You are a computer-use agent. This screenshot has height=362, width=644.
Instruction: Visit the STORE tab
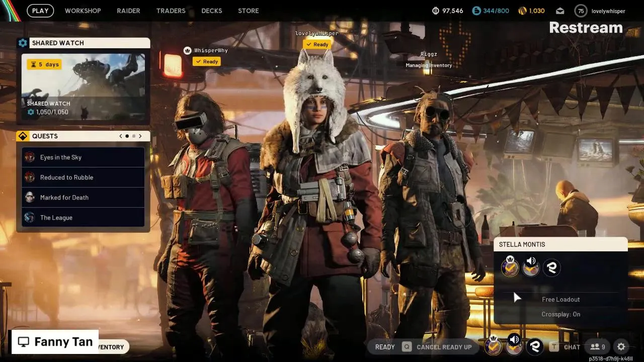point(249,11)
